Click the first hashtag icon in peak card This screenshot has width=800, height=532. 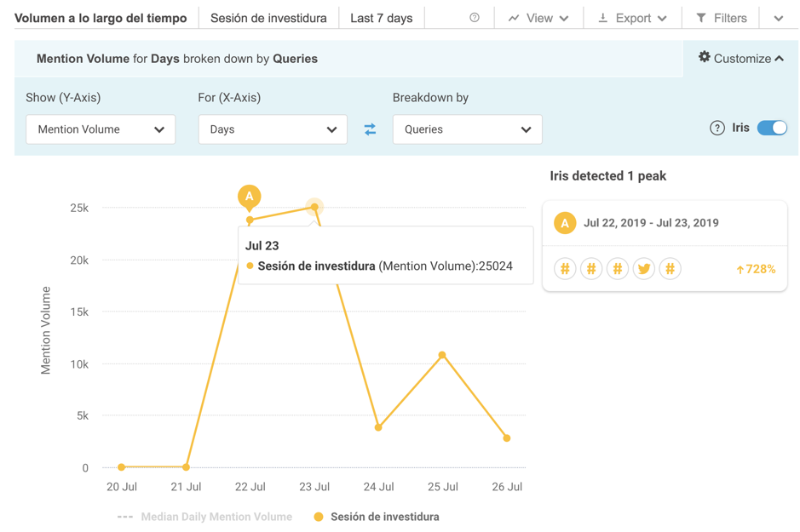pos(565,269)
